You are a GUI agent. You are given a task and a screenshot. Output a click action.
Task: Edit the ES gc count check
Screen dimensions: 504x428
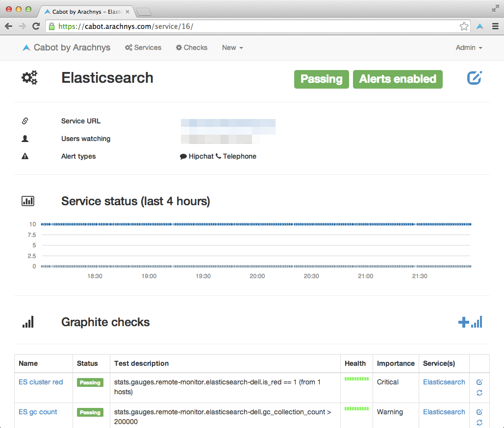tap(479, 412)
